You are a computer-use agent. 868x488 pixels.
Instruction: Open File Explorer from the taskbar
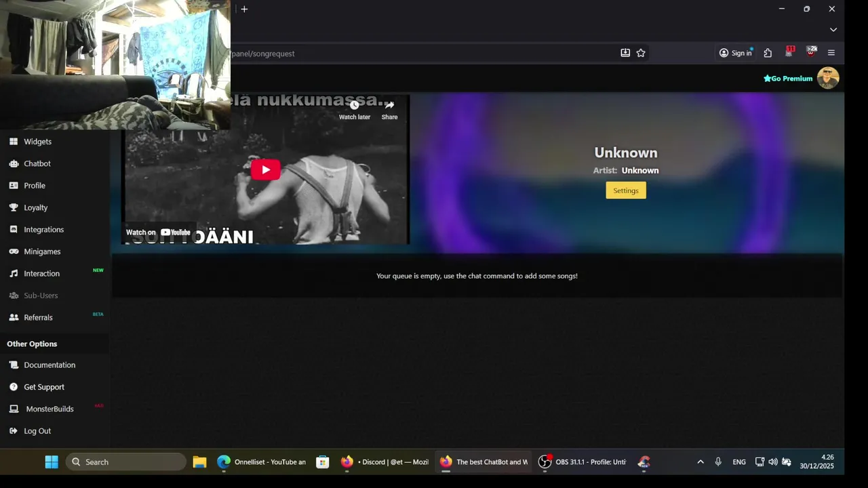pyautogui.click(x=199, y=462)
